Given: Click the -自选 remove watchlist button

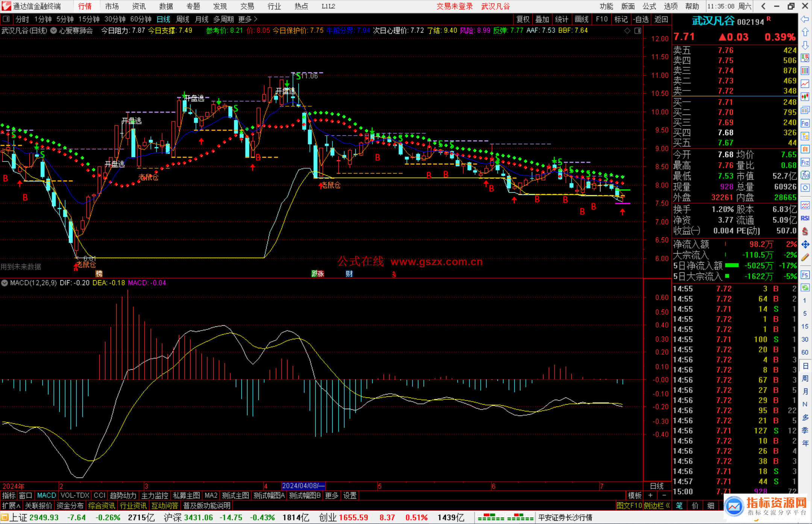Looking at the screenshot, I should [x=641, y=19].
